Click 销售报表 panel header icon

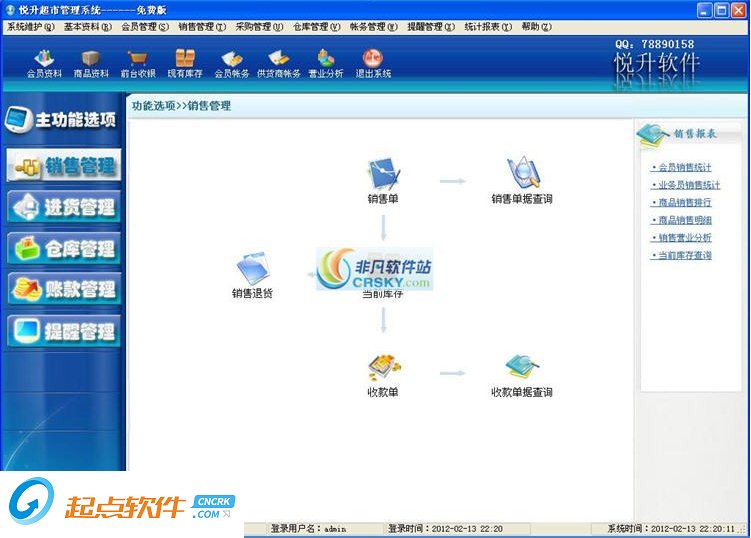(x=652, y=136)
